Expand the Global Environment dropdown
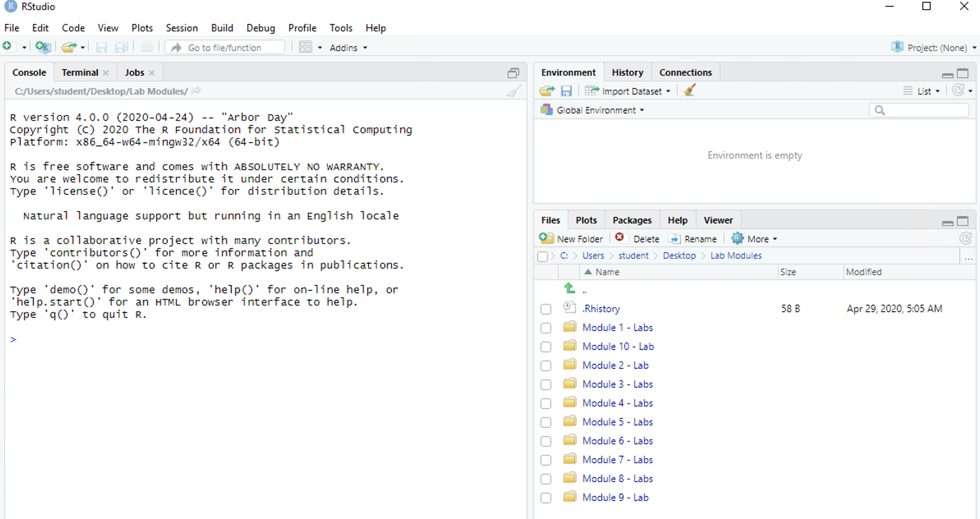The image size is (980, 519). coord(596,110)
